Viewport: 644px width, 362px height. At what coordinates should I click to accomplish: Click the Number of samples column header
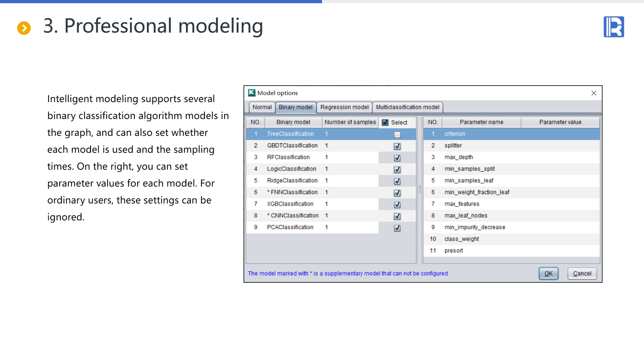pos(350,122)
